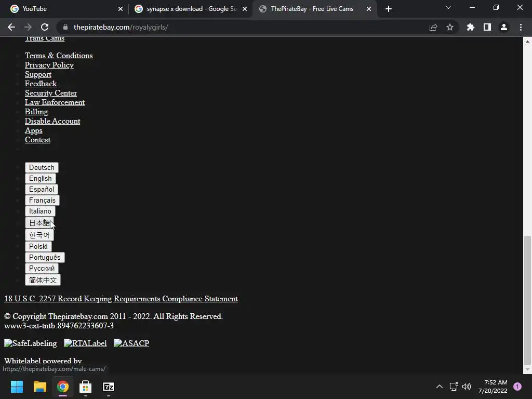Visit the Support link

pos(38,74)
